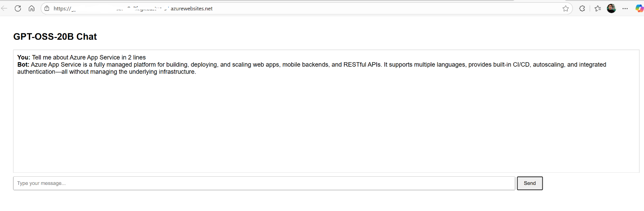Click the 'You:' message line

89,57
